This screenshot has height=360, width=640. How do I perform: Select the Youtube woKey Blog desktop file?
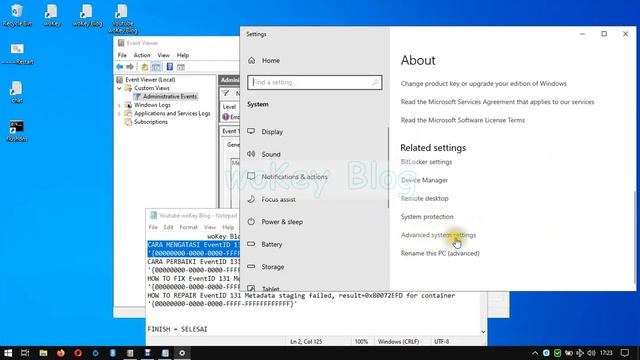122,18
